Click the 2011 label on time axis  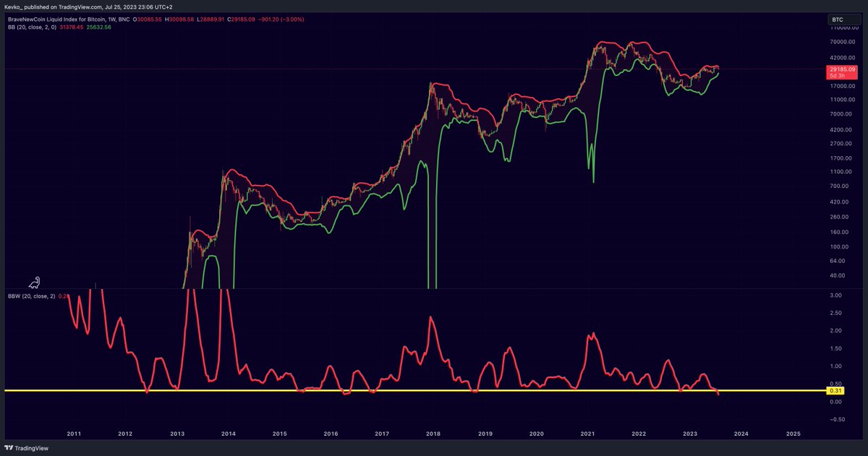pyautogui.click(x=74, y=434)
